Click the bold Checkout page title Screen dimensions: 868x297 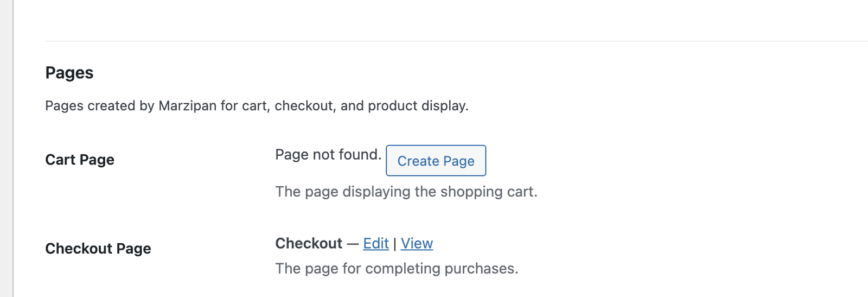[x=309, y=243]
